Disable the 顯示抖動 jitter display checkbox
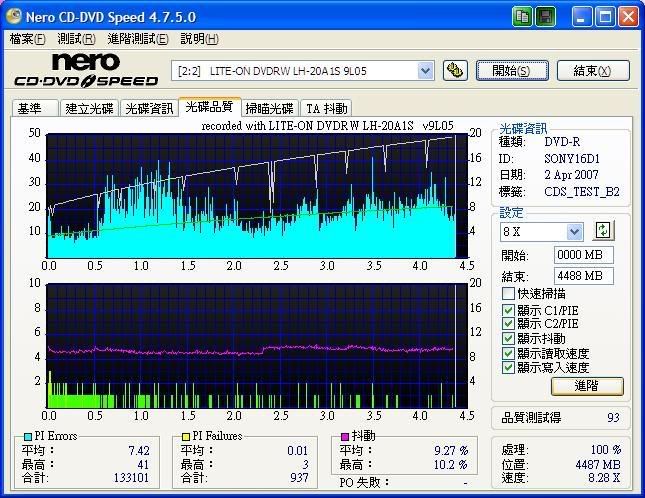 click(508, 338)
